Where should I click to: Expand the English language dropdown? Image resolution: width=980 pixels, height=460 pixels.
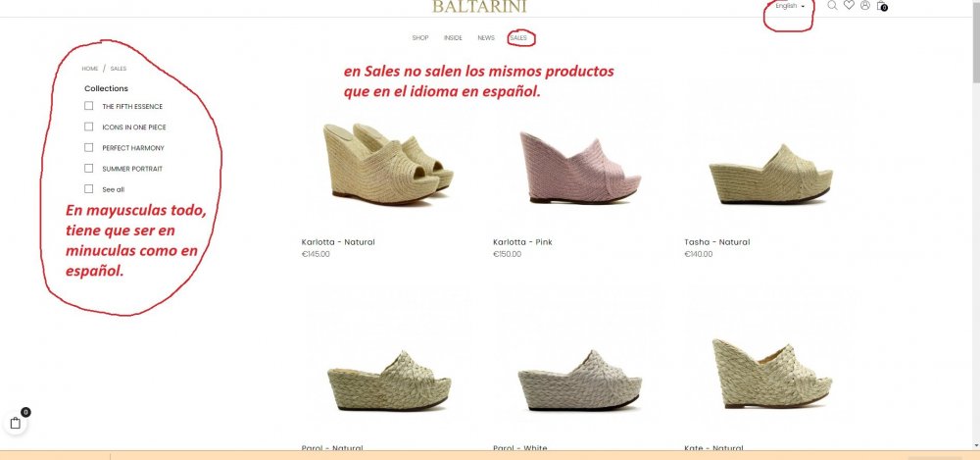[790, 6]
